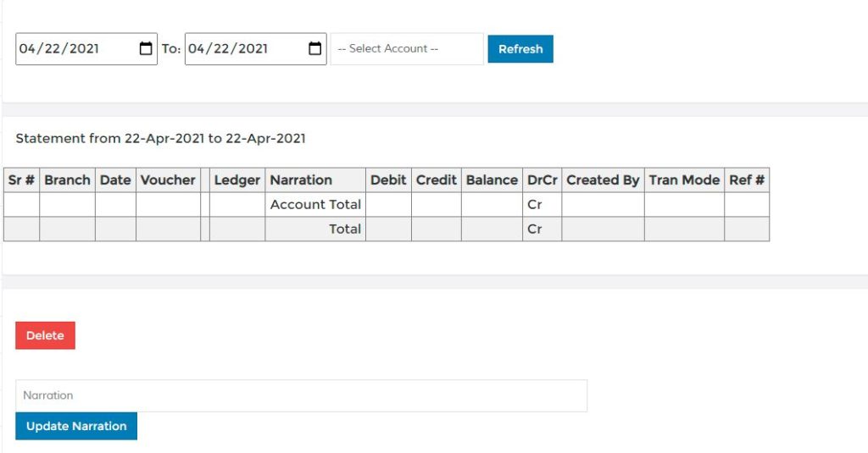The height and width of the screenshot is (453, 868).
Task: Open the To date calendar picker icon
Action: [x=314, y=48]
